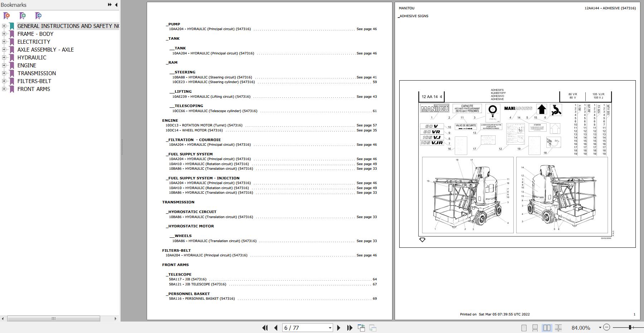Open the AXLE ASSEMBLY - AXLE bookmark
The height and width of the screenshot is (333, 644).
pyautogui.click(x=45, y=50)
